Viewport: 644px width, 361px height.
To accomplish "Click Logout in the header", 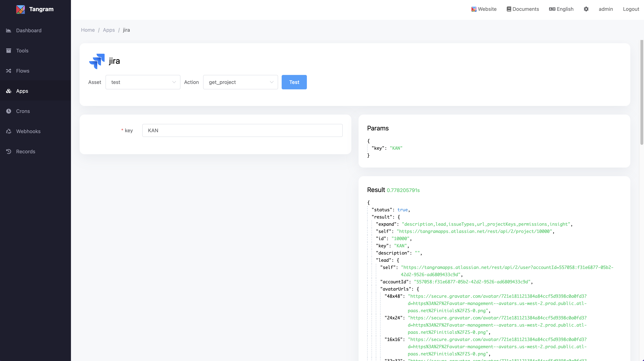I will [x=631, y=9].
